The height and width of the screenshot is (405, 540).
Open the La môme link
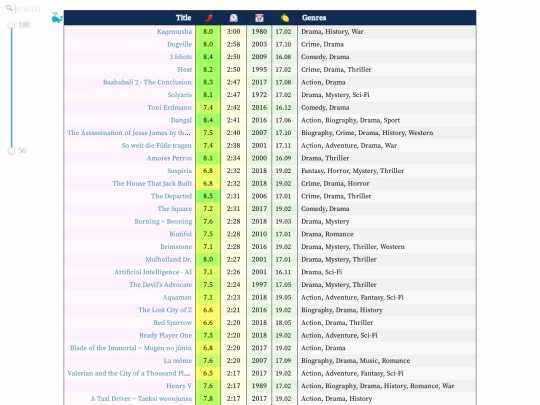(x=178, y=361)
